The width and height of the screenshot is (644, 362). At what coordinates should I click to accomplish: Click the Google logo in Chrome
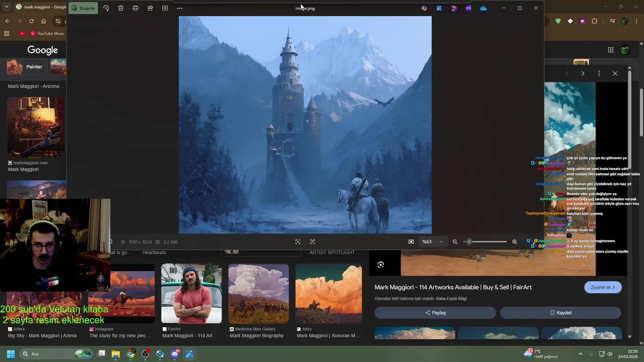point(42,50)
